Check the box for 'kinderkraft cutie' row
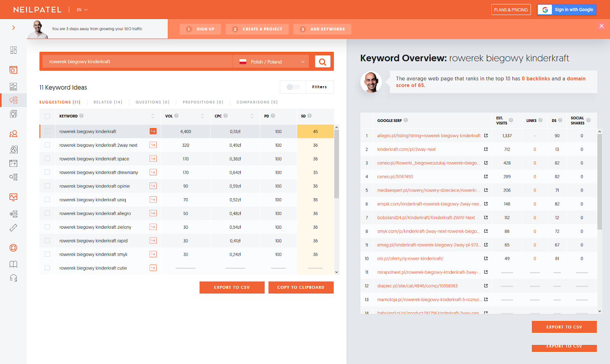 click(x=47, y=268)
